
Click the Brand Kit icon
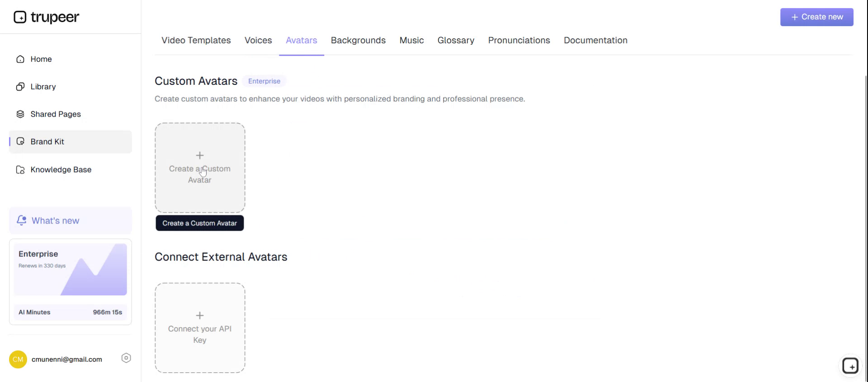20,142
